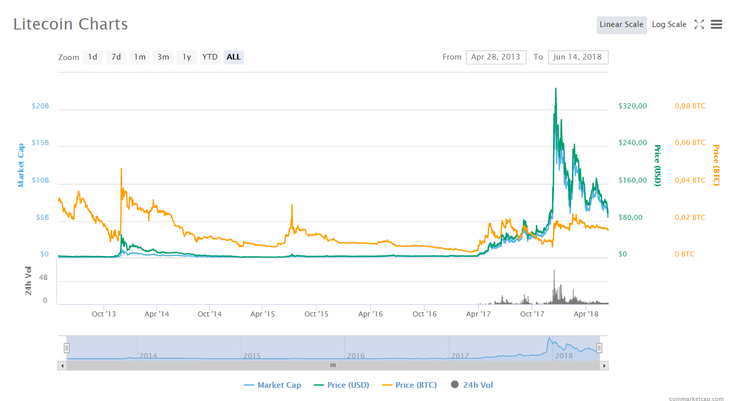Click the Oct '14 axis label
The height and width of the screenshot is (401, 750).
tap(210, 314)
